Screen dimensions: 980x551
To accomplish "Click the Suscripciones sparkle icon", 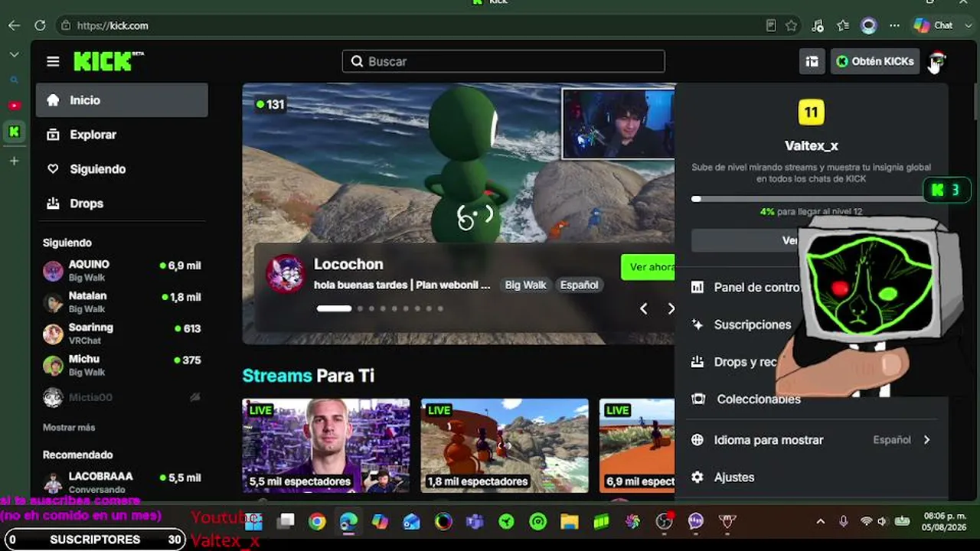I will click(x=697, y=324).
